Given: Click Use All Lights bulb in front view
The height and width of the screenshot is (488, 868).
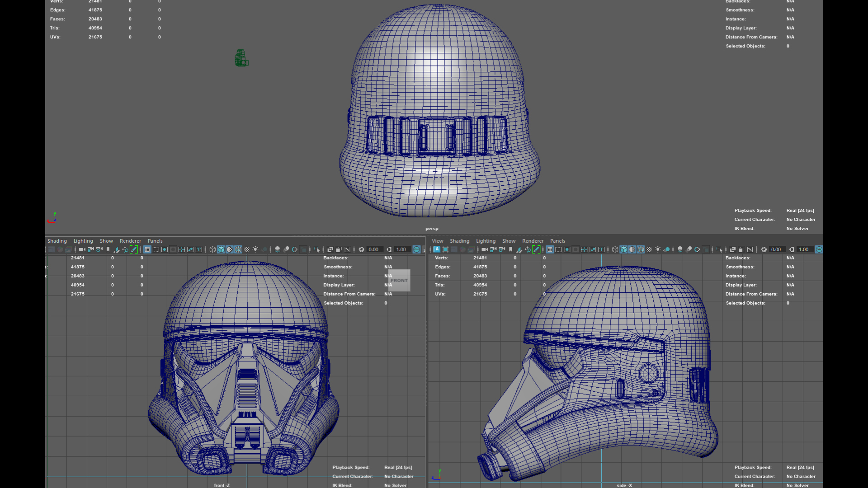Looking at the screenshot, I should (x=255, y=249).
